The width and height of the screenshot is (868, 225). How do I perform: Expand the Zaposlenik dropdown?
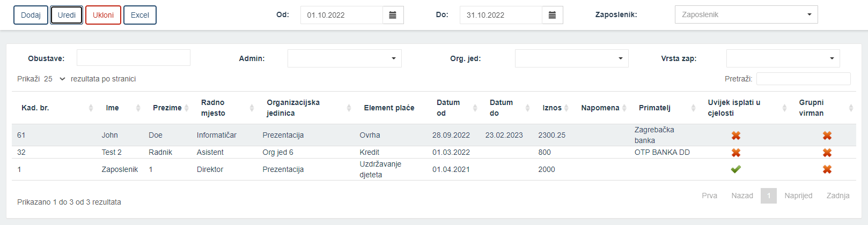(746, 14)
